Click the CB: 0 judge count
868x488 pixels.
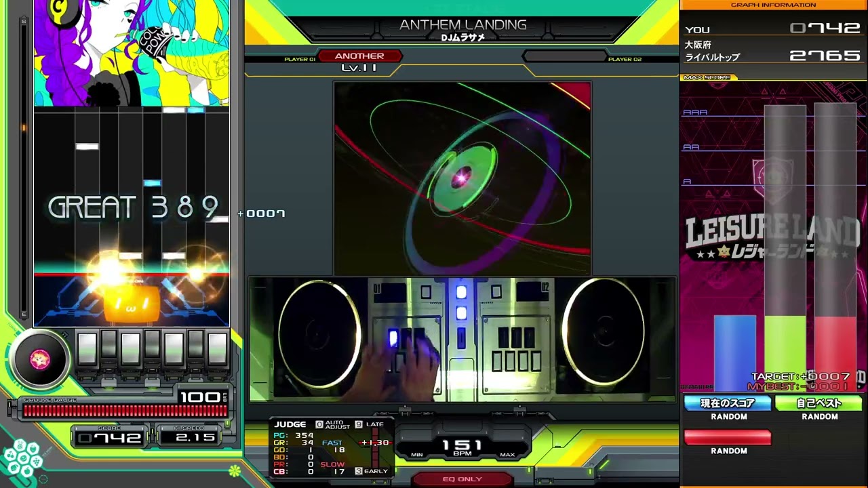[x=293, y=472]
